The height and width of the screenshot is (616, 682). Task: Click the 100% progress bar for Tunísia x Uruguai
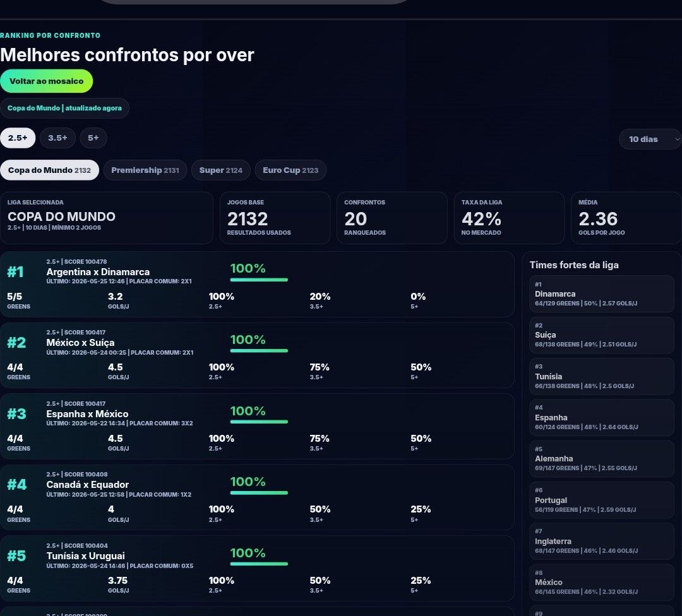coord(260,564)
